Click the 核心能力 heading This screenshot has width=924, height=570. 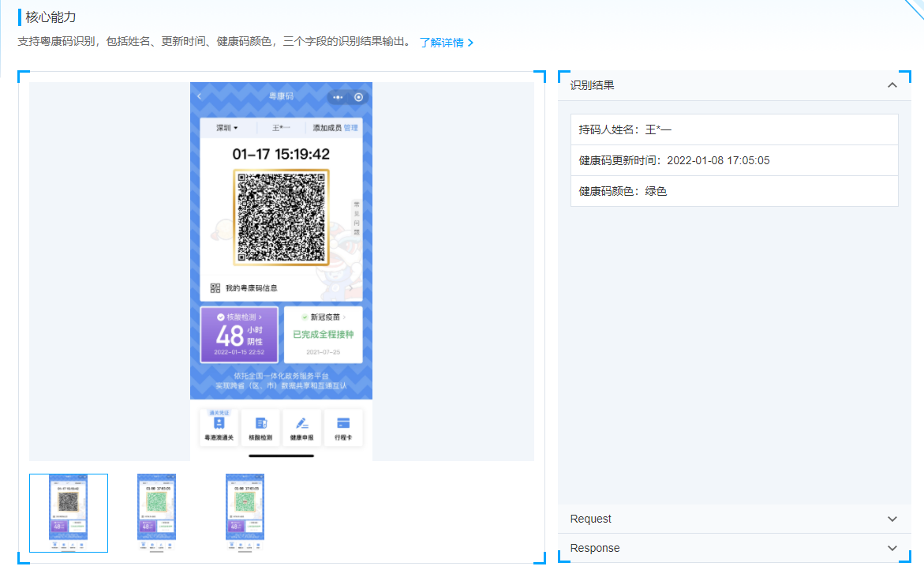51,17
